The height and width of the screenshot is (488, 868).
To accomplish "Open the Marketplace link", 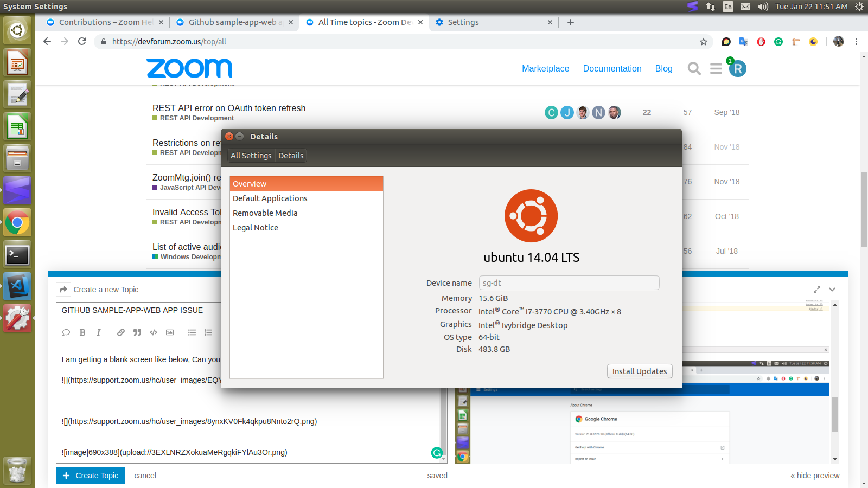I will [x=546, y=69].
